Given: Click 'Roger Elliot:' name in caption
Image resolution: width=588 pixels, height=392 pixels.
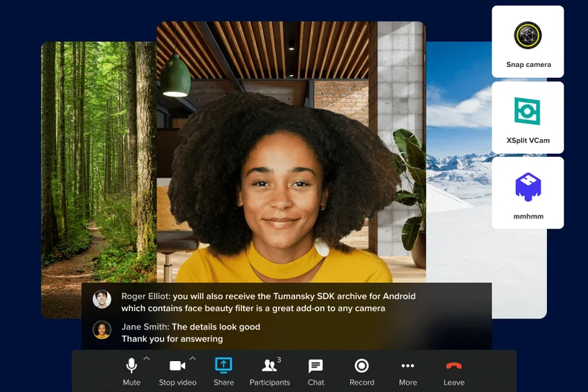Looking at the screenshot, I should point(146,296).
